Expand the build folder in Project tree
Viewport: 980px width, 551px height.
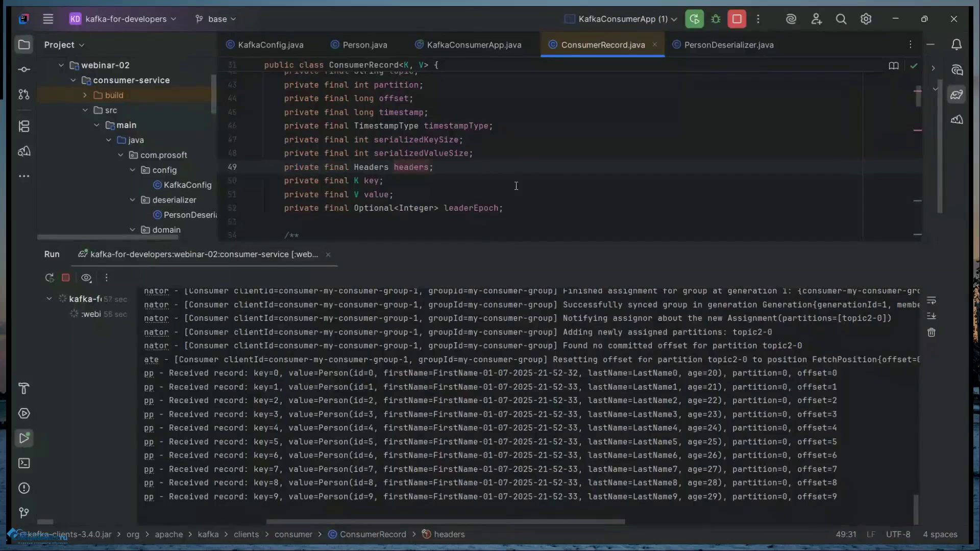click(x=85, y=95)
